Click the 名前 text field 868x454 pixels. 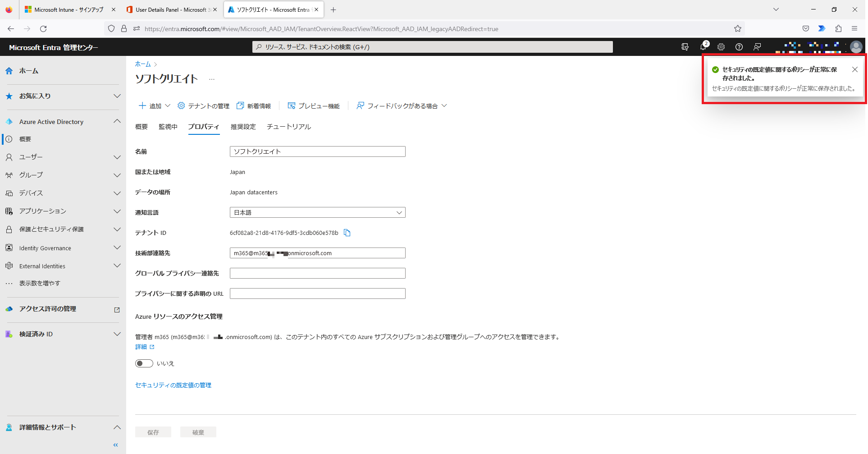(318, 151)
